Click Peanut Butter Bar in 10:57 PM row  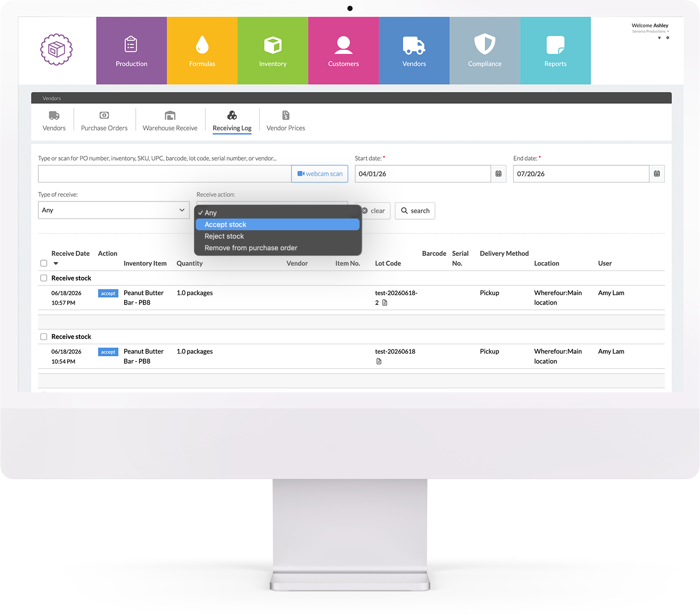[144, 298]
